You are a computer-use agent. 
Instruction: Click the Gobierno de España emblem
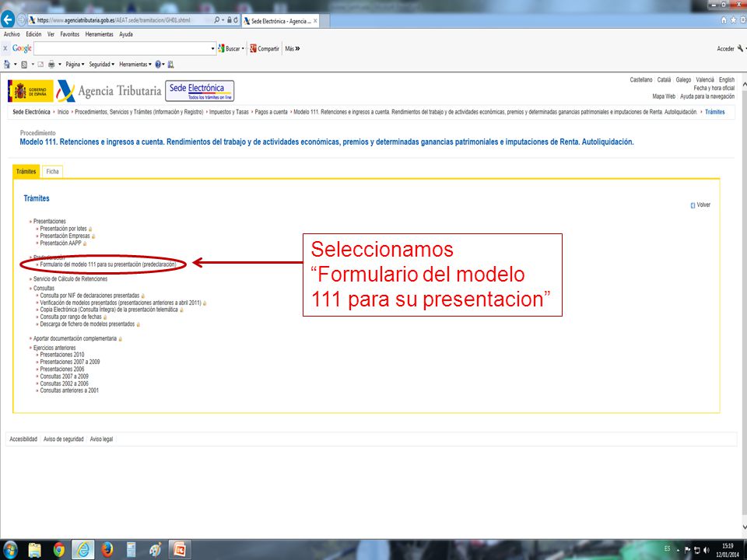click(x=30, y=91)
